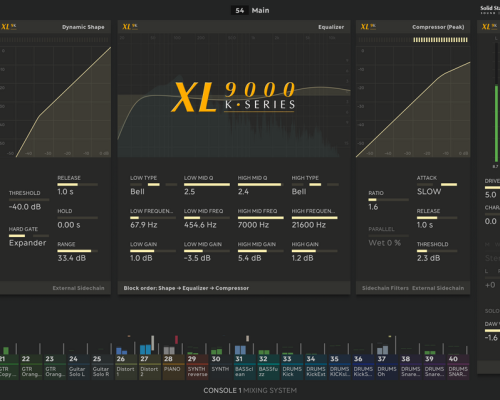Image resolution: width=500 pixels, height=400 pixels.
Task: Adjust the Low Frequency slider at 67.9 Hz
Action: tap(153, 218)
